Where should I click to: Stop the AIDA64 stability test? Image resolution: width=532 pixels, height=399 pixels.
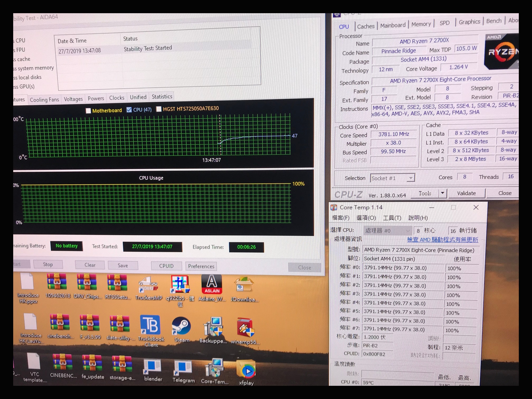(x=48, y=264)
